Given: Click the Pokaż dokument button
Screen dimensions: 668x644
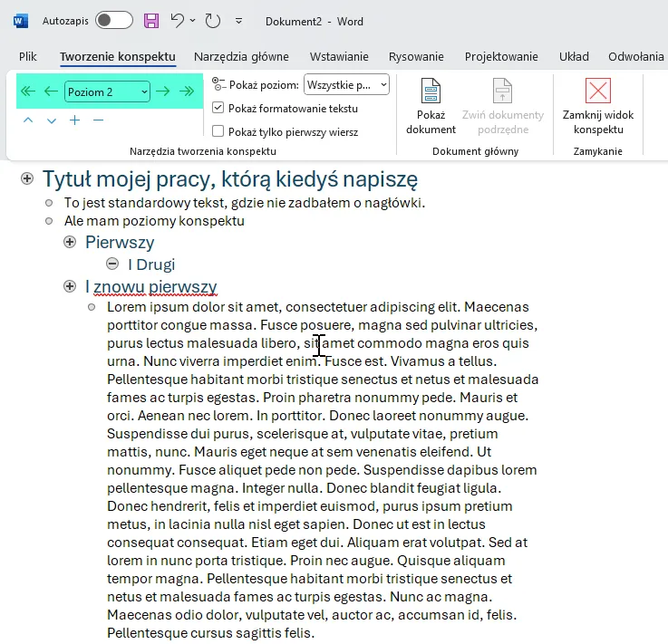Looking at the screenshot, I should coord(431,106).
